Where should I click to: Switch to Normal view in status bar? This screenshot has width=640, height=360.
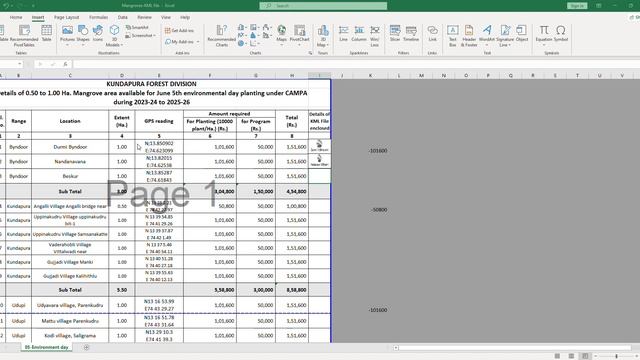click(557, 356)
